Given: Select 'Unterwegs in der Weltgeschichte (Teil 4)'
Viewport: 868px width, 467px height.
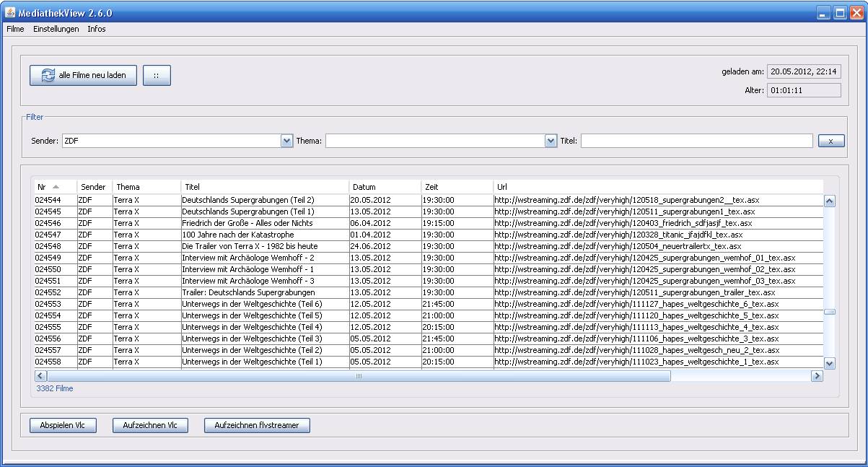Looking at the screenshot, I should click(429, 327).
